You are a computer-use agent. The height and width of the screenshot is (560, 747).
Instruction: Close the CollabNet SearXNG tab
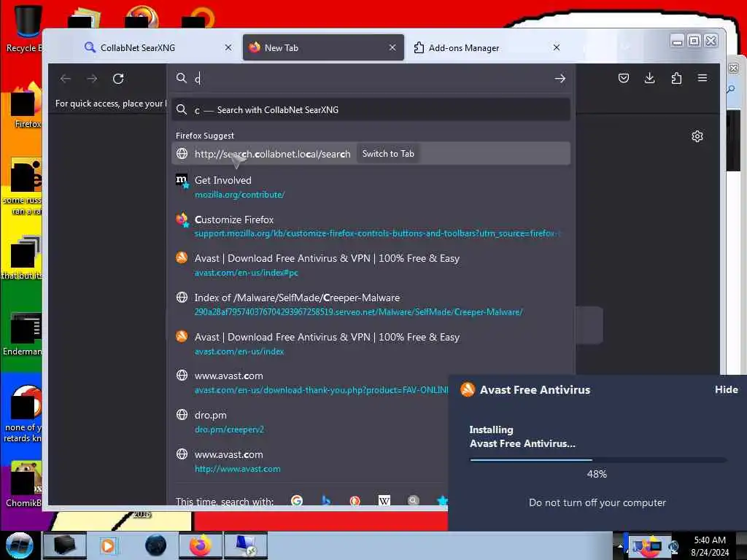pos(228,47)
